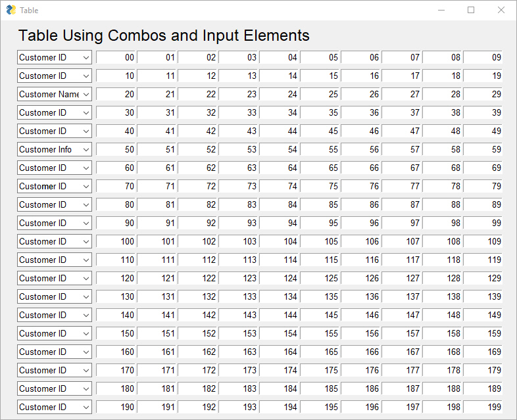Focus the input field containing 144
This screenshot has width=517, height=420.
pyautogui.click(x=279, y=315)
